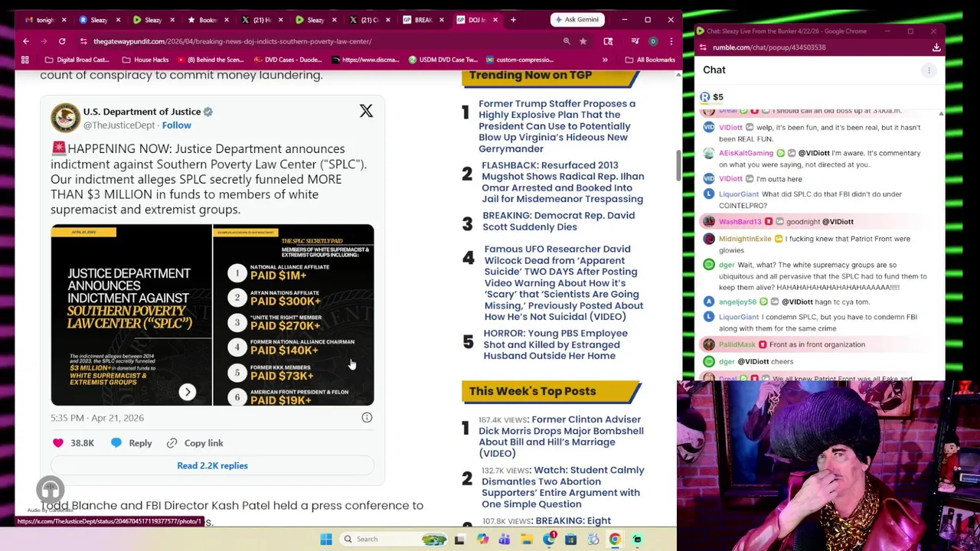This screenshot has height=551, width=980.
Task: Read 2.2K replies on the tweet
Action: pos(212,465)
